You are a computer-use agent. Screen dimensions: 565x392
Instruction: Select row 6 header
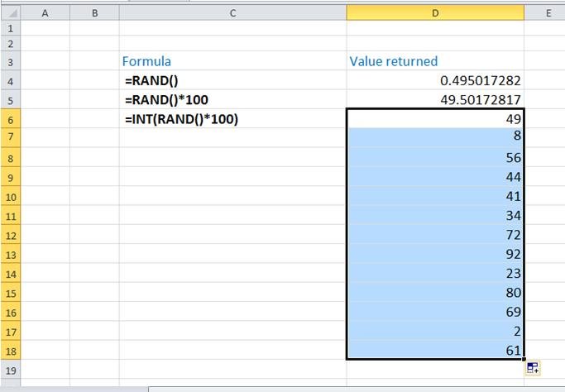coord(9,119)
